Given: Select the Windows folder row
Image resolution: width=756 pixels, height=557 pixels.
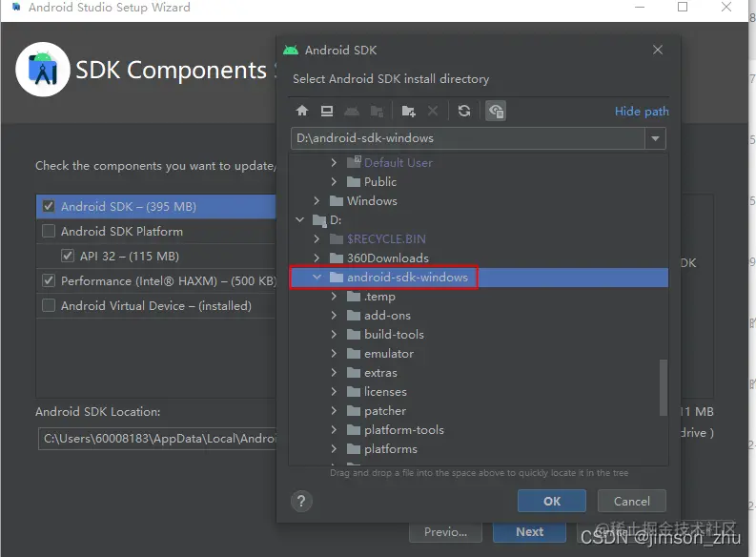Looking at the screenshot, I should click(x=479, y=201).
